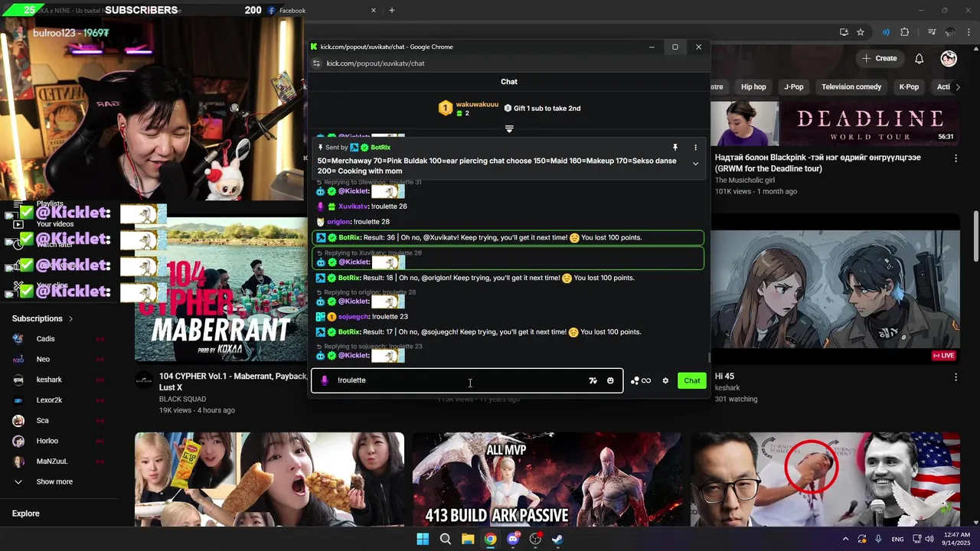This screenshot has width=980, height=551.
Task: Click the Kick popout address bar URL
Action: click(375, 64)
